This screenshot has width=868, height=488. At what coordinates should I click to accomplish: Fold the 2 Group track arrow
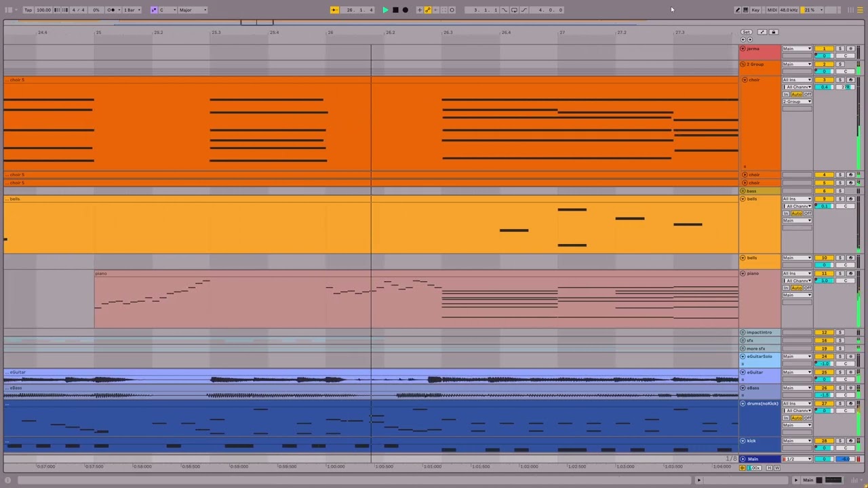pos(743,64)
